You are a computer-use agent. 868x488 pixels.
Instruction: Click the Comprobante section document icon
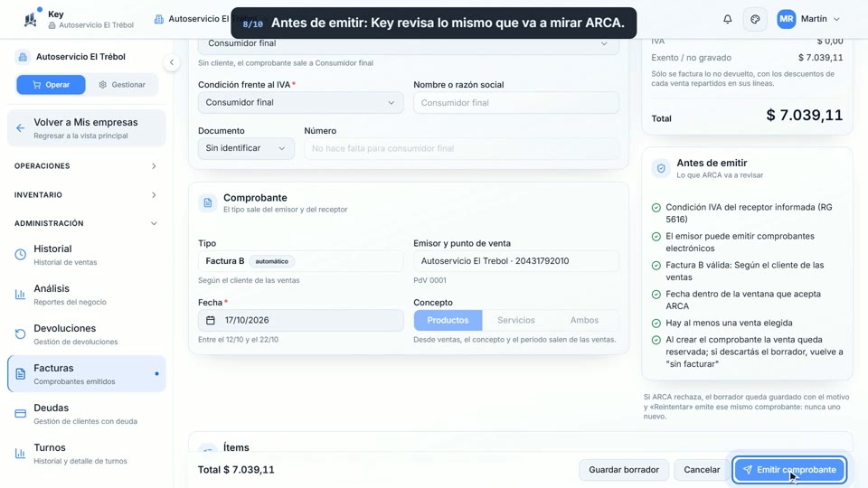click(208, 203)
